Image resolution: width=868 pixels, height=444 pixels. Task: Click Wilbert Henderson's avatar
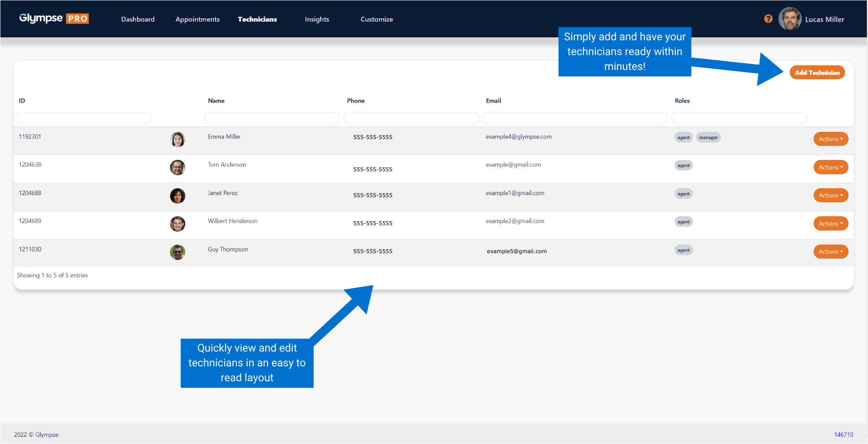(x=178, y=223)
